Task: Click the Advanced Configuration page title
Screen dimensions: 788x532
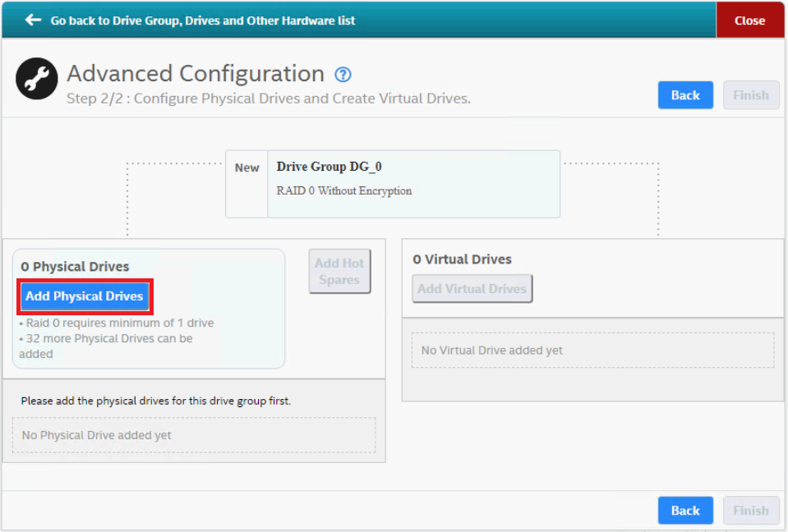Action: point(196,74)
